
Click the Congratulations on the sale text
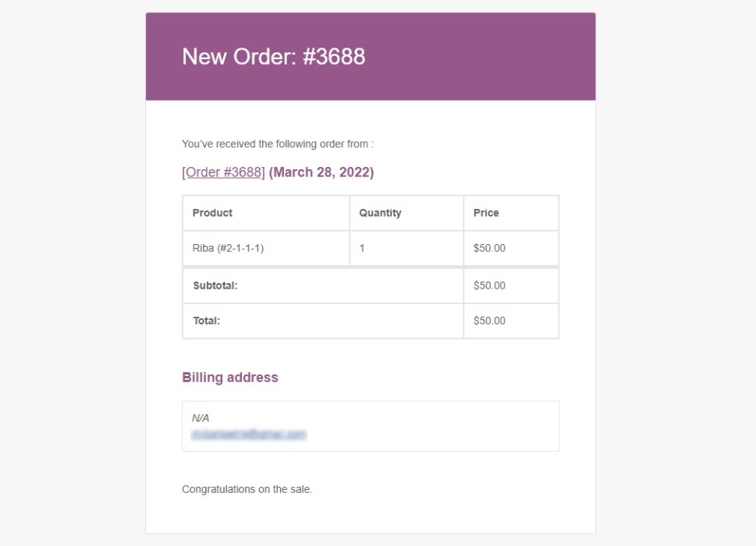click(247, 489)
